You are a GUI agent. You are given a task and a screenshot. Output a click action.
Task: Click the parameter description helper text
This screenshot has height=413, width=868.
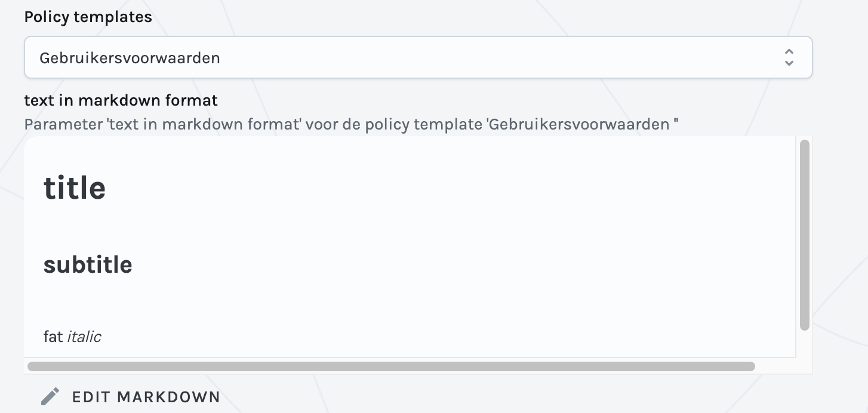click(x=351, y=125)
